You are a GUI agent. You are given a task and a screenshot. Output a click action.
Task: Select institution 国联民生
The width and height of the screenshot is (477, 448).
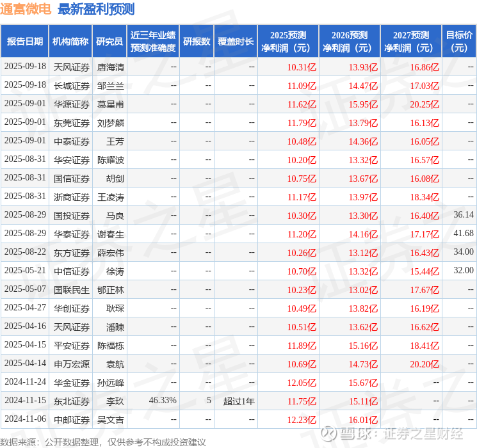pos(72,290)
